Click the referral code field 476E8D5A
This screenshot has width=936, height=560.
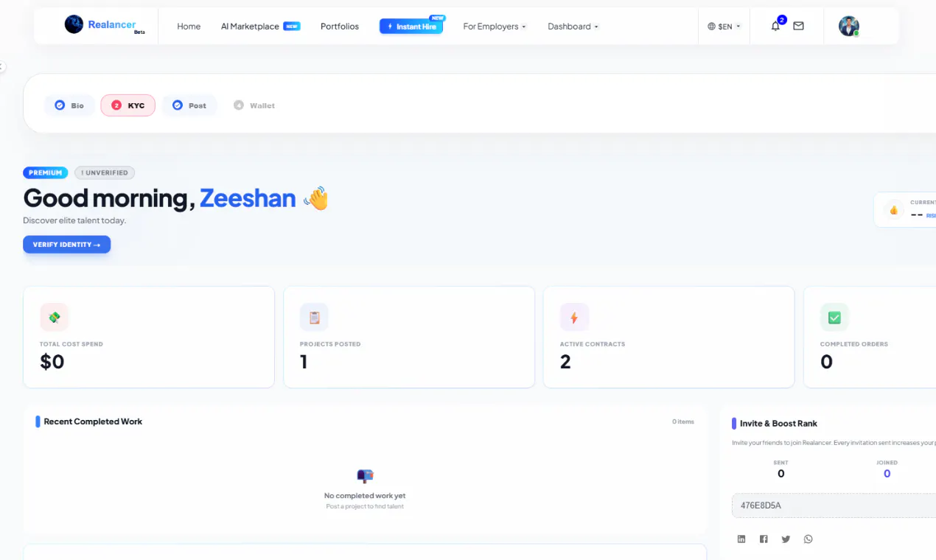pyautogui.click(x=834, y=505)
